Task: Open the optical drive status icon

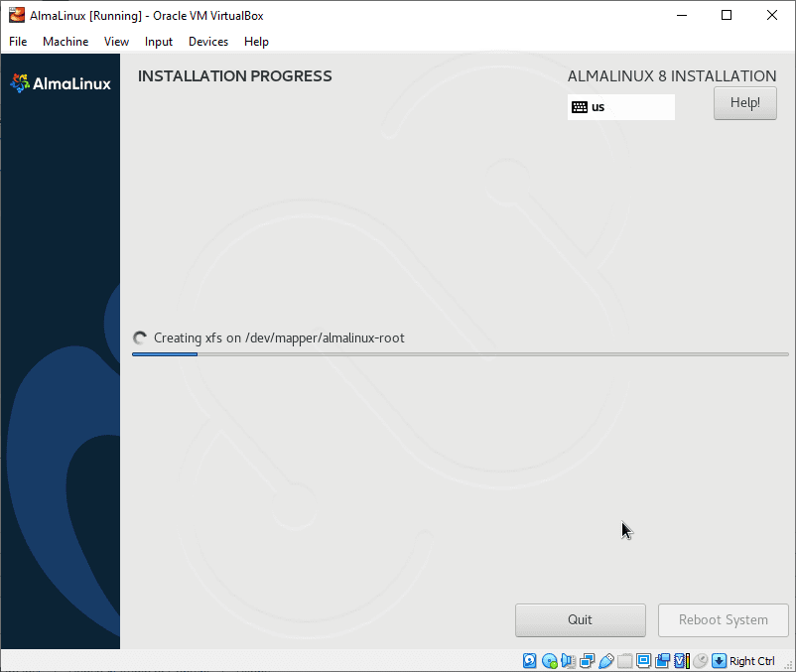Action: pos(549,661)
